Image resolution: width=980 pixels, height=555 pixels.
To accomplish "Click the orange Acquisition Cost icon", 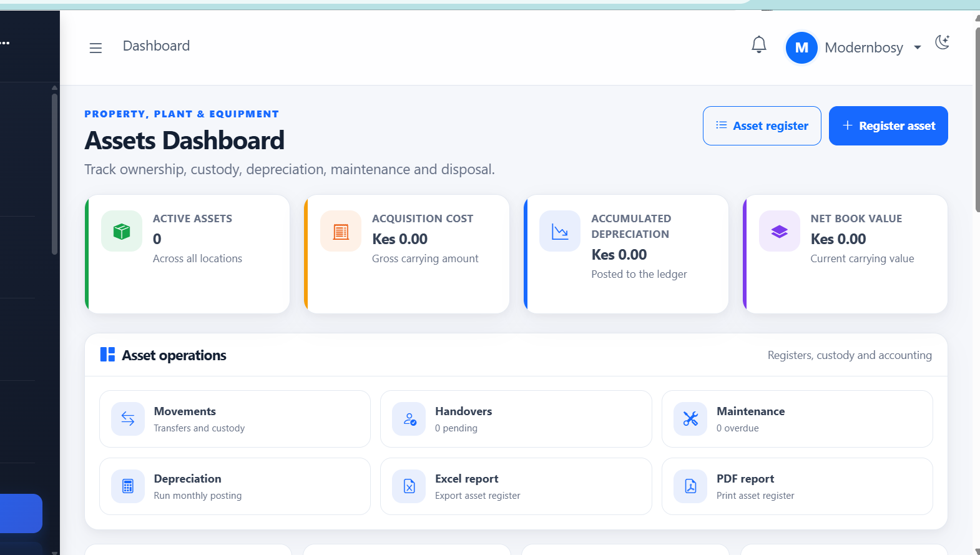I will [341, 232].
